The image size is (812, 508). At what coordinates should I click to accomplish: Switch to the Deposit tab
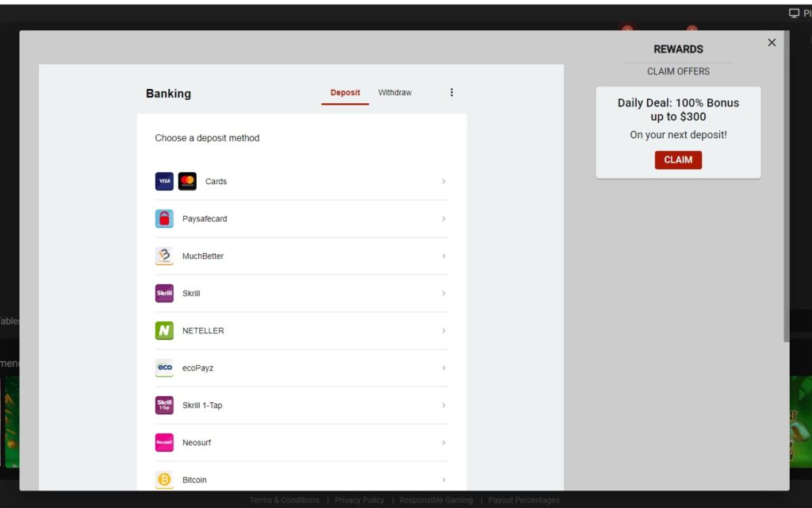pos(345,93)
